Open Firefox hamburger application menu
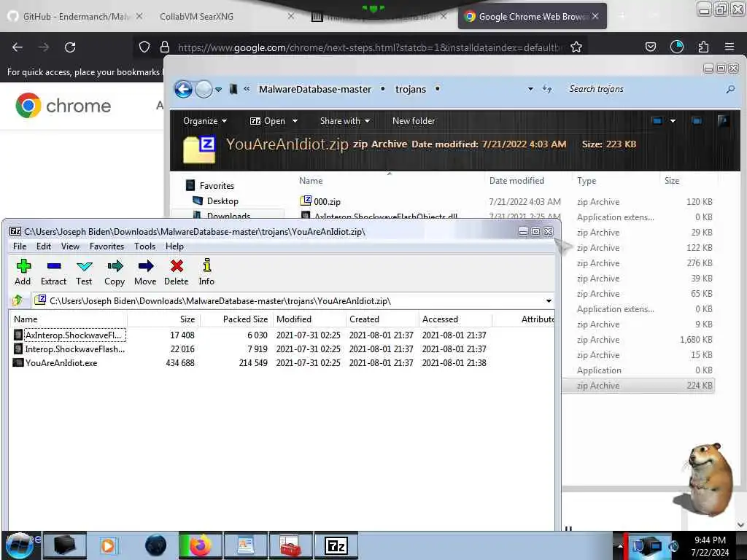This screenshot has height=560, width=747. pos(729,47)
